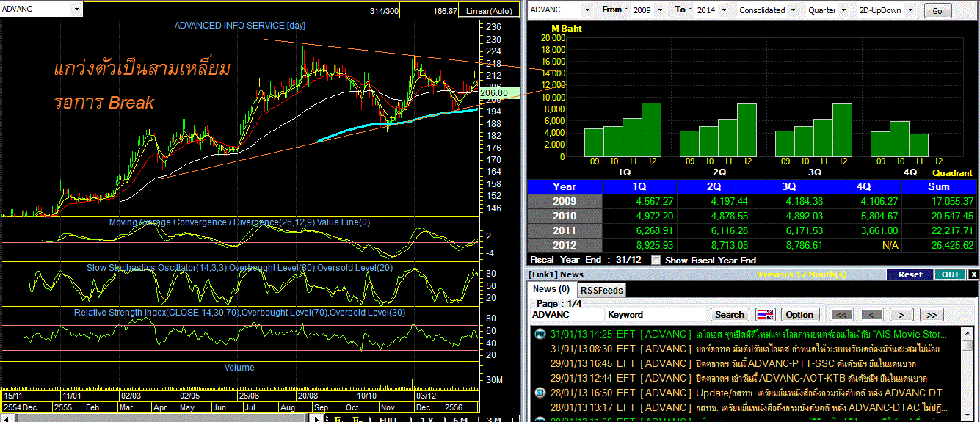Click the 2011 row header in the table

coord(564,230)
